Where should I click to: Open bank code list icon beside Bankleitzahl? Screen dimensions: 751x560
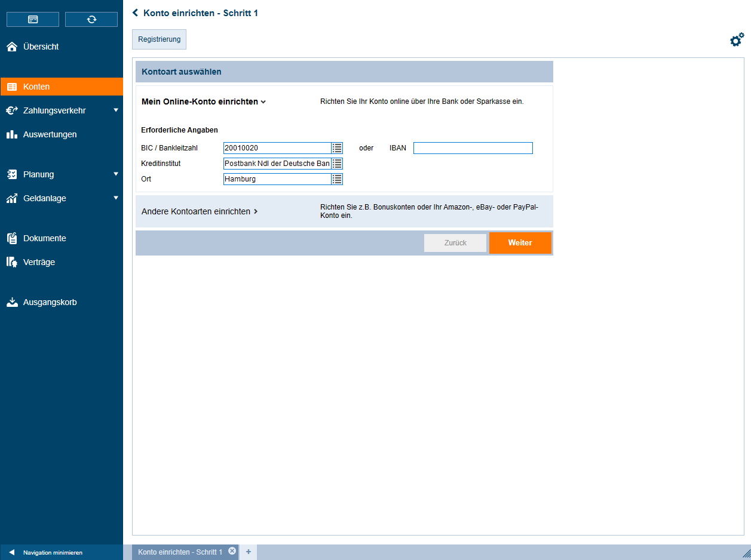coord(337,148)
